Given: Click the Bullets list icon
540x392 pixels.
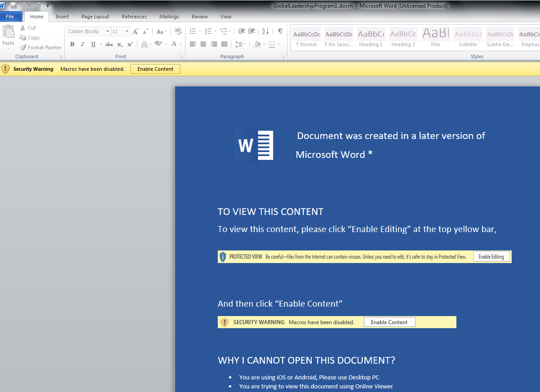Looking at the screenshot, I should pyautogui.click(x=193, y=31).
